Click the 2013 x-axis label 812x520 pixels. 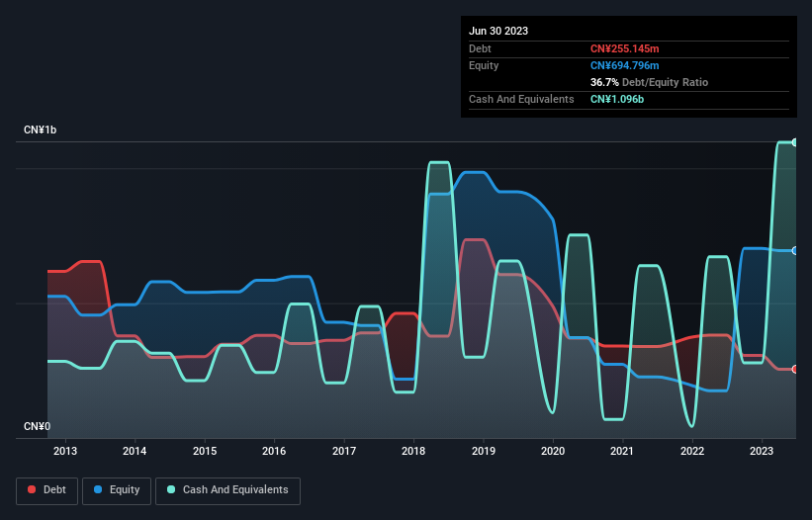(x=65, y=451)
